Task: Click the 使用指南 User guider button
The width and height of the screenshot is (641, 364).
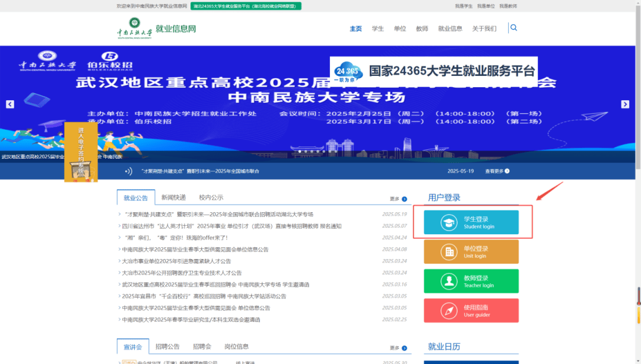Action: [471, 311]
